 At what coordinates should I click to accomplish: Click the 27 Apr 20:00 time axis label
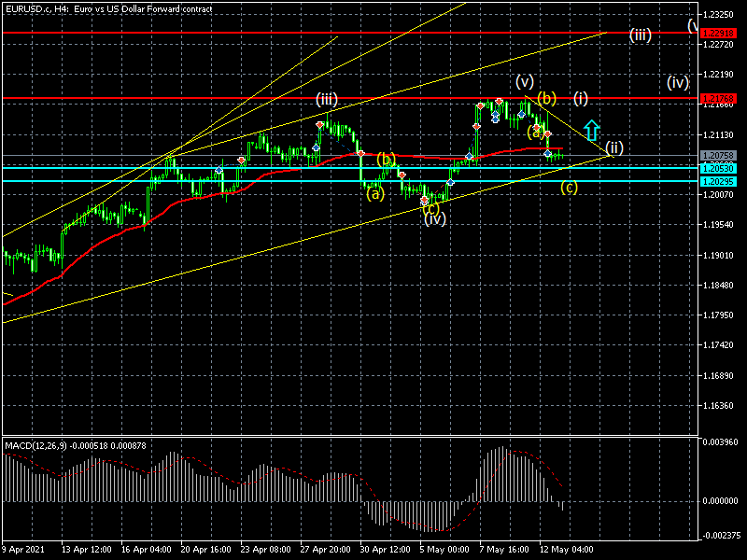click(x=328, y=549)
